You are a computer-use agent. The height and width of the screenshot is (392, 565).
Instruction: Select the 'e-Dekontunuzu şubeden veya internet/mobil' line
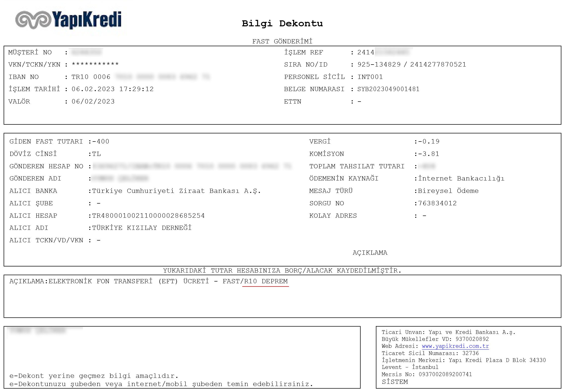tap(161, 384)
